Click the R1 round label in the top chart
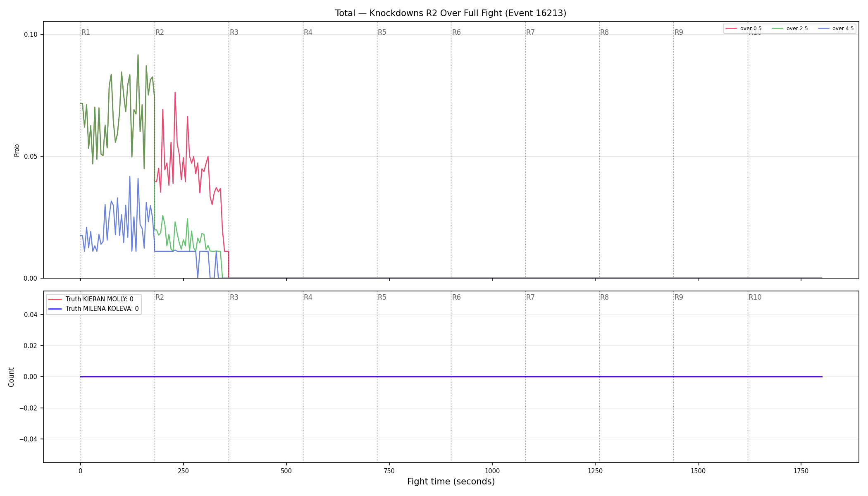868x496 pixels. click(86, 32)
